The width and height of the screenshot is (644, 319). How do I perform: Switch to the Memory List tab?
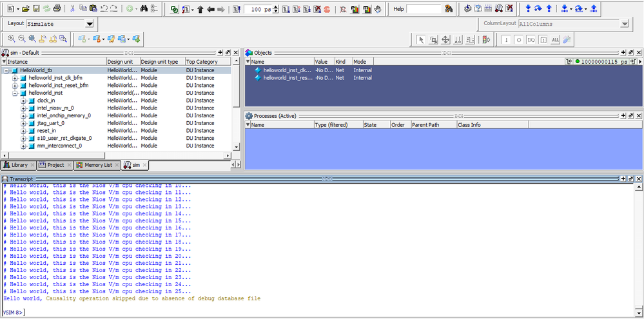(98, 165)
